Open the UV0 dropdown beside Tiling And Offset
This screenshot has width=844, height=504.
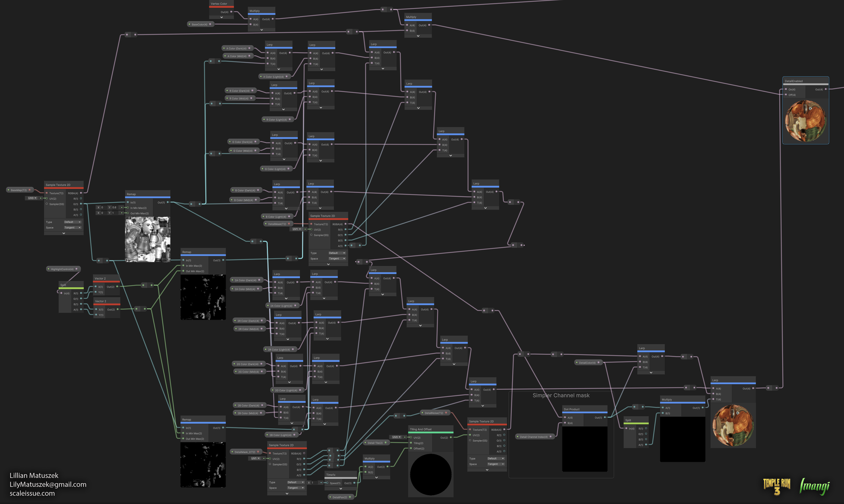click(x=397, y=437)
